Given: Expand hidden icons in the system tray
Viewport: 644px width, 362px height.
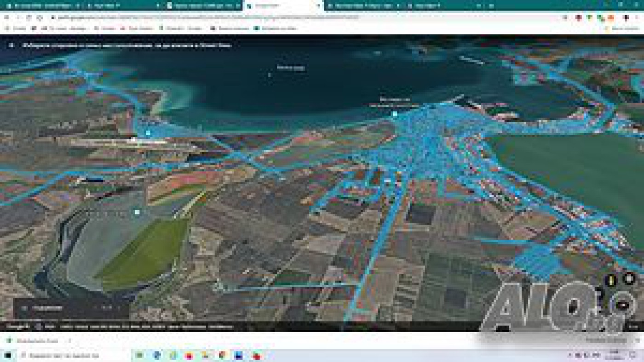Looking at the screenshot, I should click(570, 356).
